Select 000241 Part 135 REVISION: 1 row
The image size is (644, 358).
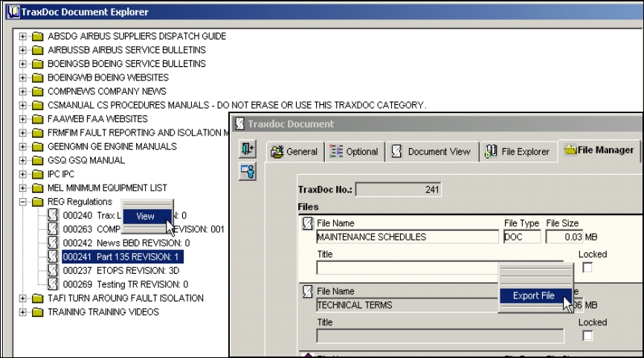click(123, 257)
